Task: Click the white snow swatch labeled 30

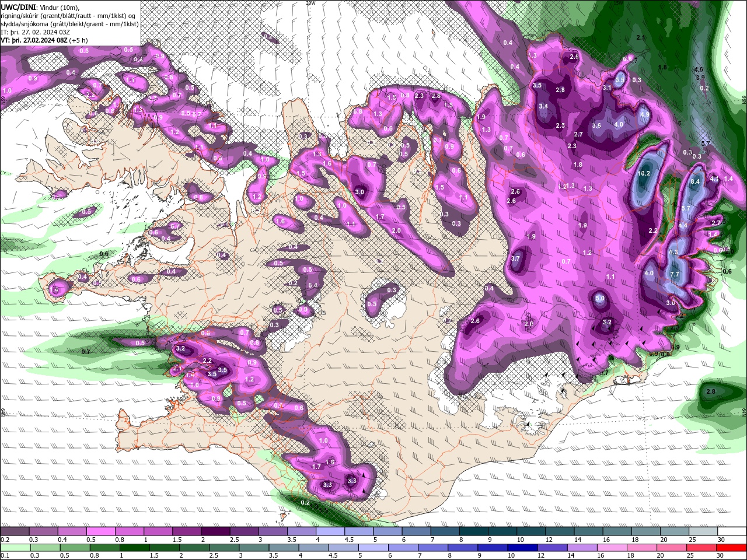Action: click(732, 531)
